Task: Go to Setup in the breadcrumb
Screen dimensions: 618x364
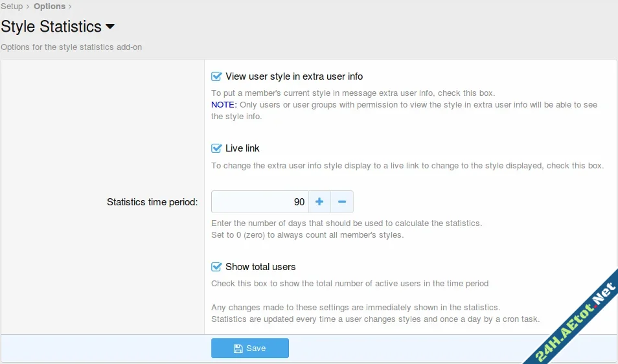Action: 12,6
